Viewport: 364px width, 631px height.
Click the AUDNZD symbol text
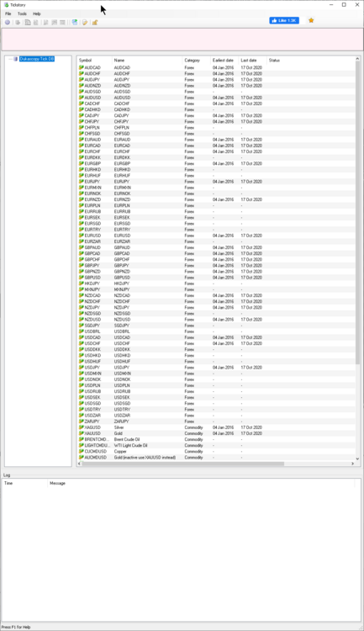pyautogui.click(x=92, y=86)
